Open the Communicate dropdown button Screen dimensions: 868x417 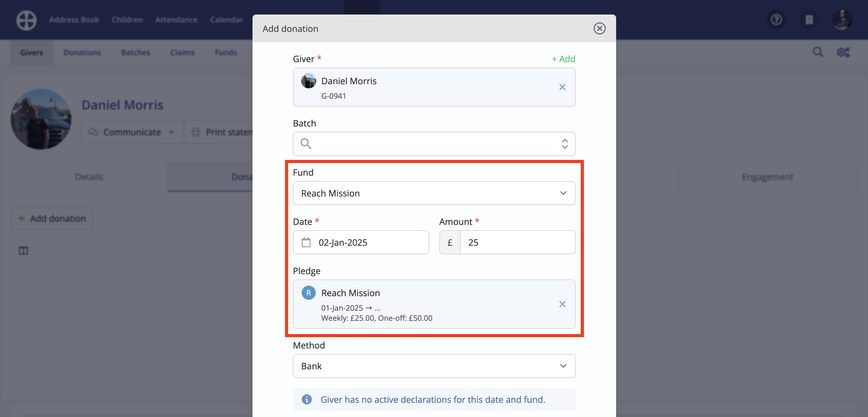pos(133,132)
